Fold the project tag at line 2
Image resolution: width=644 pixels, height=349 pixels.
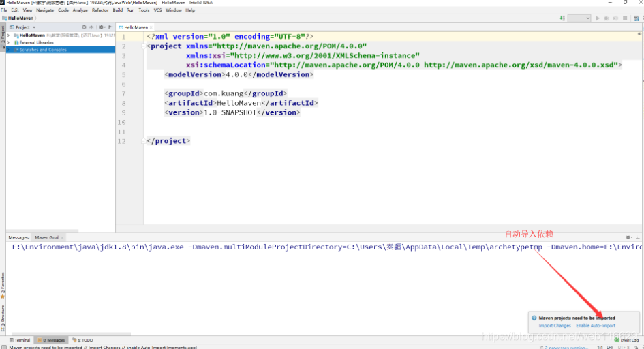pos(144,46)
